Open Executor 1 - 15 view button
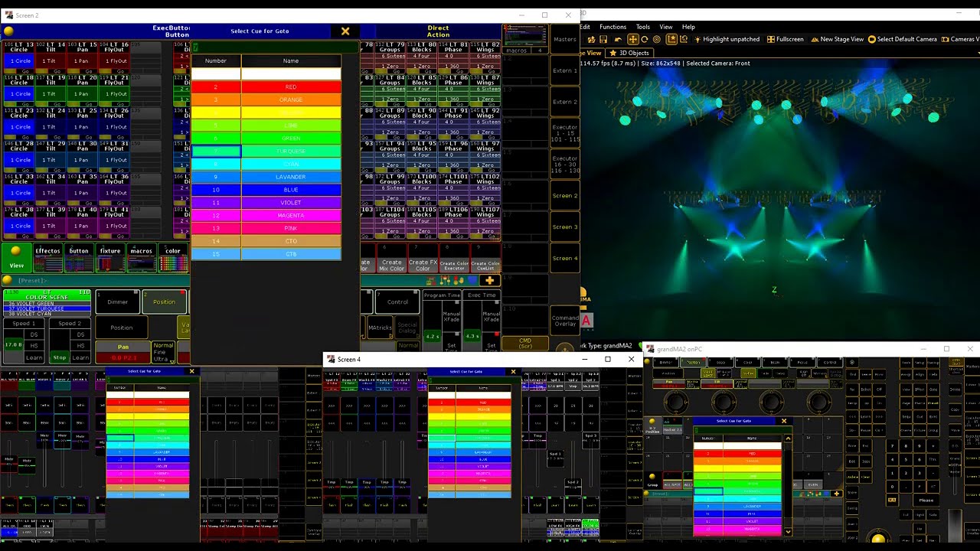The height and width of the screenshot is (551, 980). pyautogui.click(x=565, y=133)
